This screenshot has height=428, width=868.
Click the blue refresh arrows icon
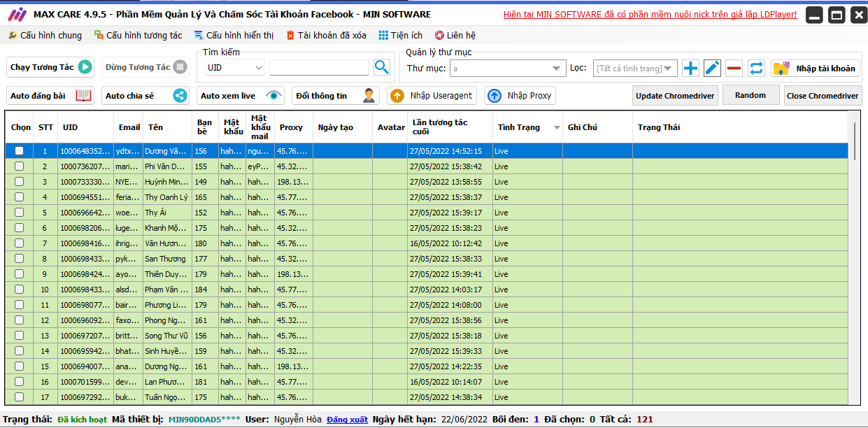(756, 68)
